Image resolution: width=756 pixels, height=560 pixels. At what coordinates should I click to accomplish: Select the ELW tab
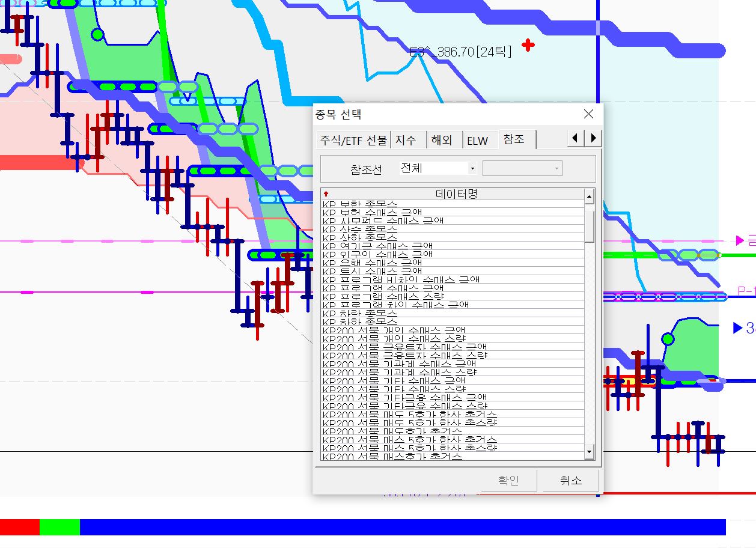pyautogui.click(x=478, y=140)
